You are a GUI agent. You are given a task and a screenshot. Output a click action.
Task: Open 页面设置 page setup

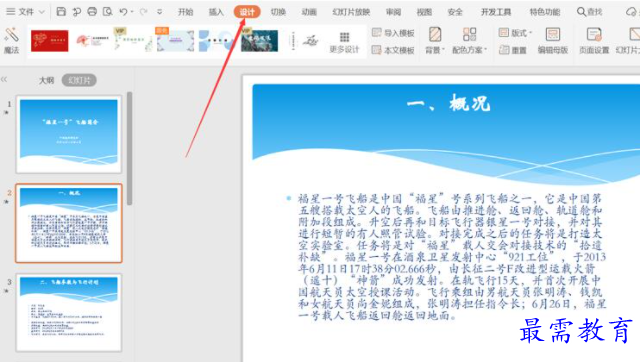pos(594,40)
